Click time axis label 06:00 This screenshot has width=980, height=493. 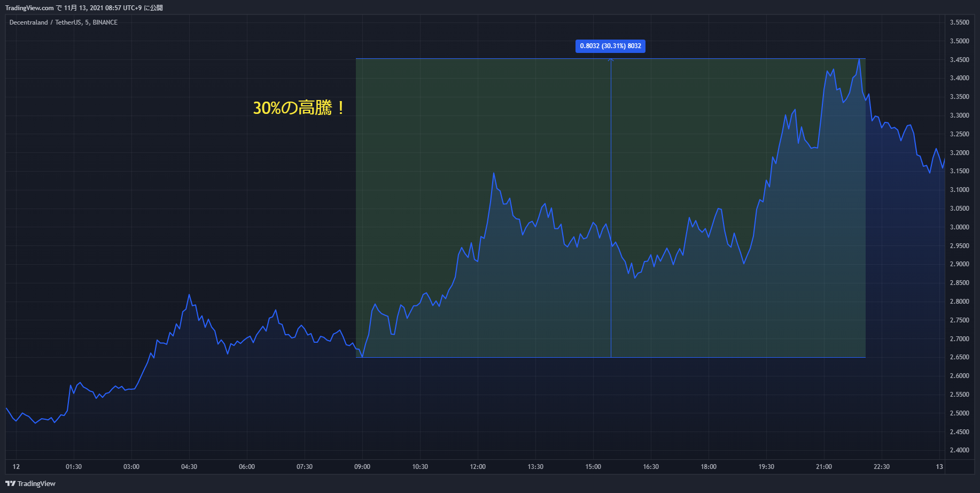247,467
